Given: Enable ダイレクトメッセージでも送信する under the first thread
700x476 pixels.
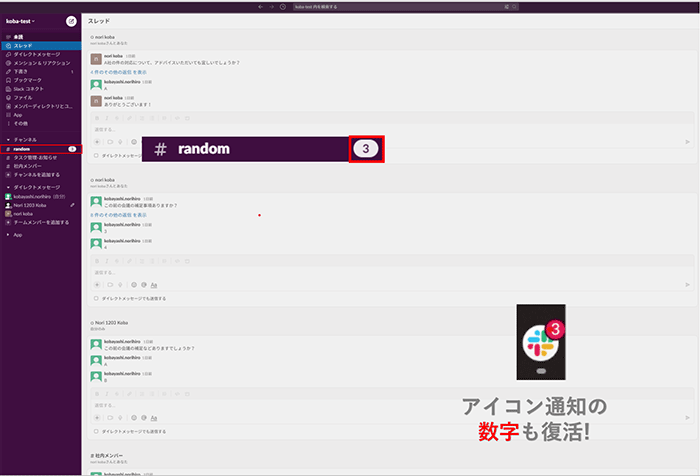Looking at the screenshot, I should coord(96,156).
